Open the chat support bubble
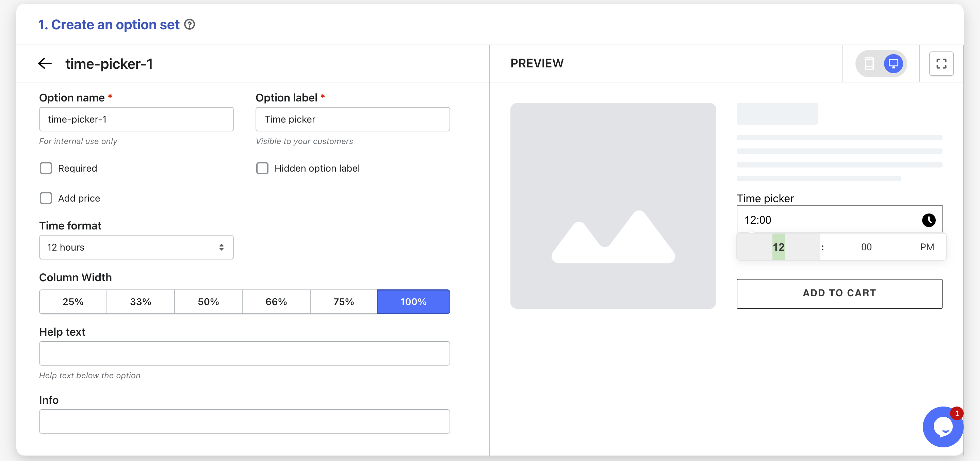 click(x=943, y=427)
